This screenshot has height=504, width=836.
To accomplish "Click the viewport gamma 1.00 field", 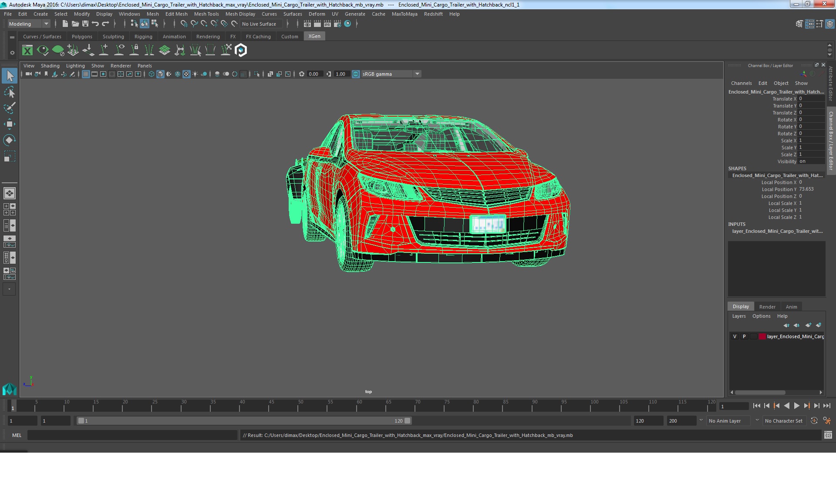I will click(x=341, y=74).
